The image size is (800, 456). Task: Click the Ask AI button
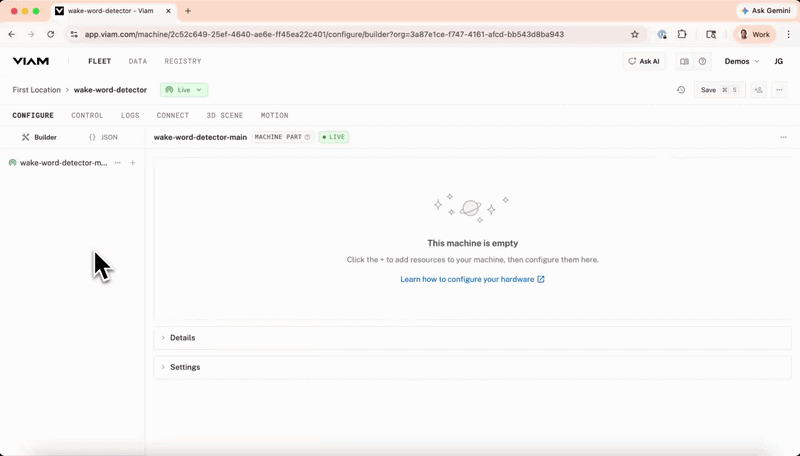click(644, 61)
